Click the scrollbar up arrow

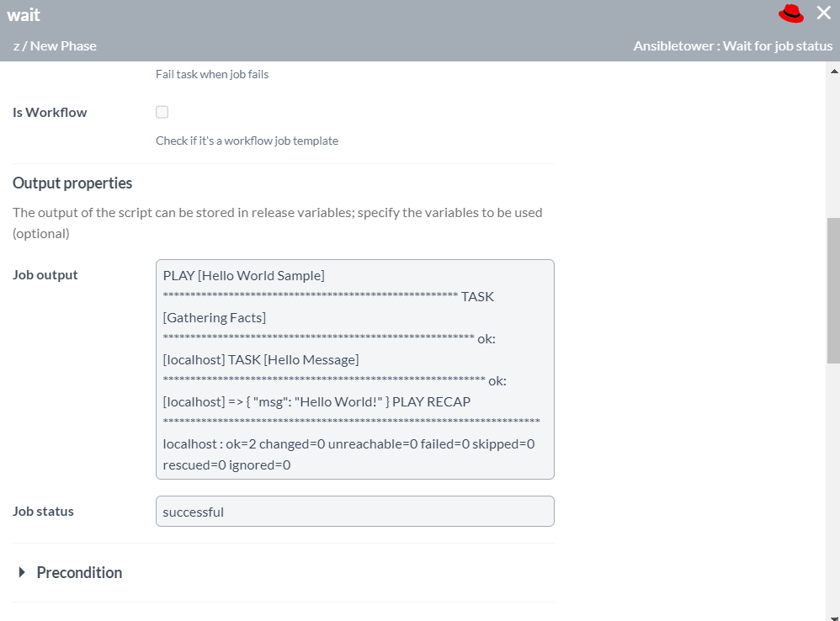(832, 71)
